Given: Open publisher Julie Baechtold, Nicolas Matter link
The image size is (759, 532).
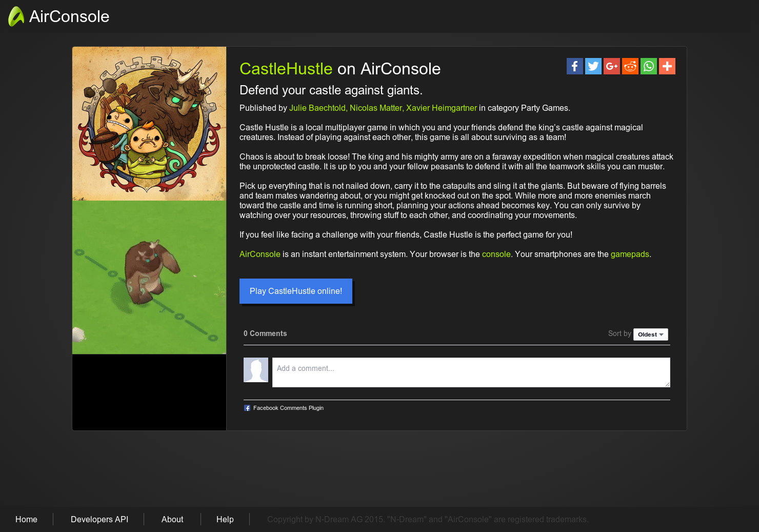Looking at the screenshot, I should [383, 108].
